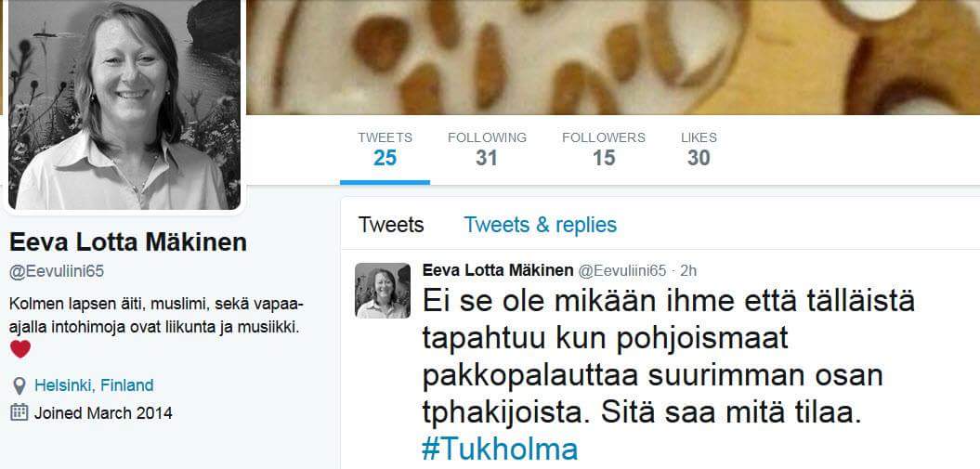Screen dimensions: 980x469
Task: Click the location pin icon
Action: pyautogui.click(x=20, y=385)
